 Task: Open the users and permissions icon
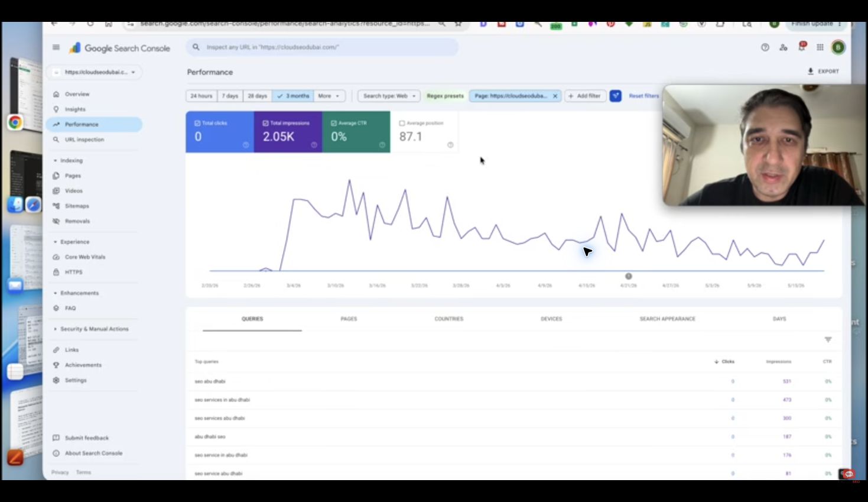click(x=784, y=47)
